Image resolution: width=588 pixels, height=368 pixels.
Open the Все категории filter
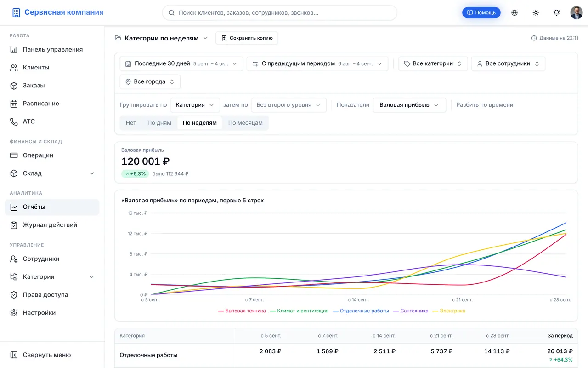click(433, 63)
